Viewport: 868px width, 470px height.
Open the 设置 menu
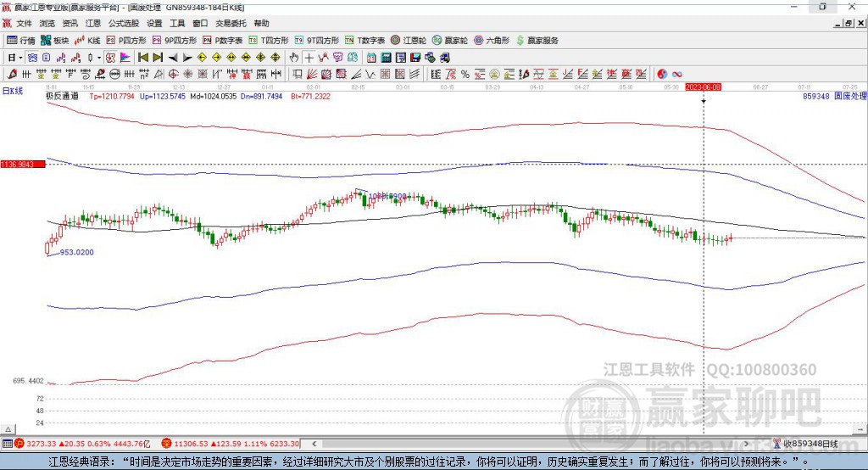click(x=154, y=23)
